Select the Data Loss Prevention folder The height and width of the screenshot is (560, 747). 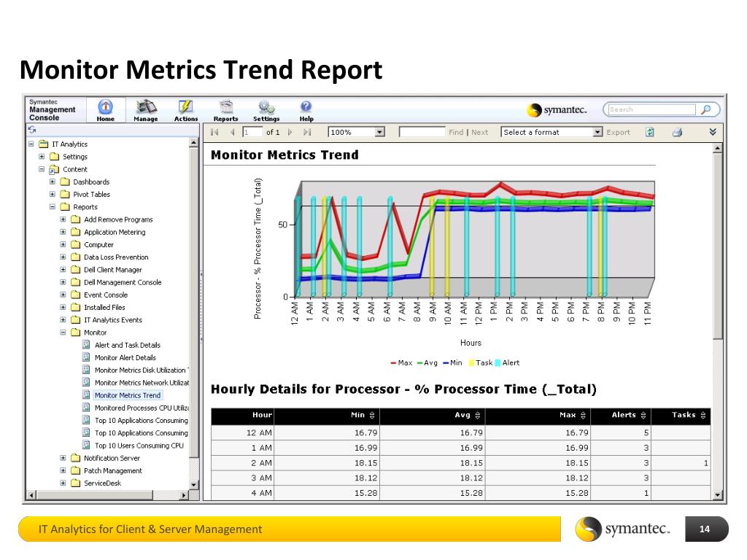(116, 257)
